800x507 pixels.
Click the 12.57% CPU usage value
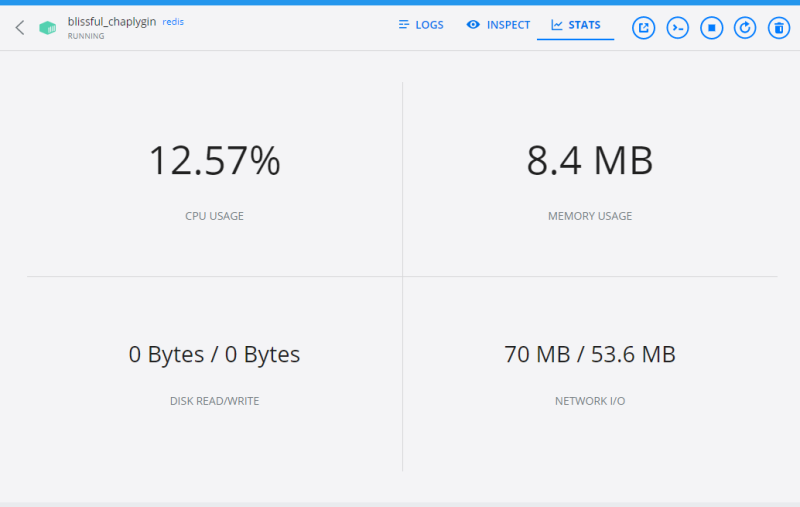[214, 161]
